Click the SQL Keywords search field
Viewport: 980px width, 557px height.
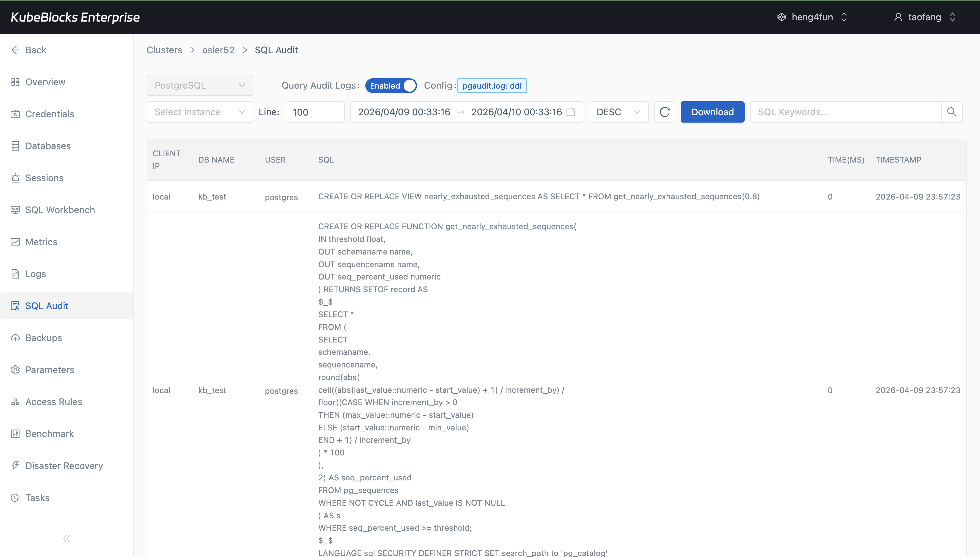point(846,112)
